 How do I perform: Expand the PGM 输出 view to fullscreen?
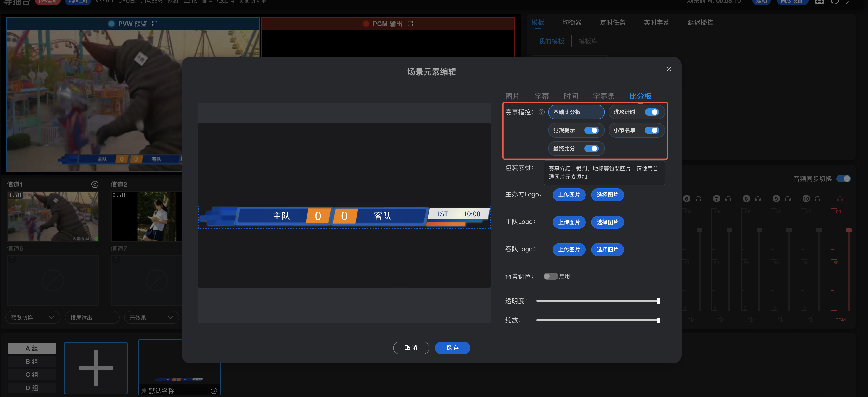410,24
